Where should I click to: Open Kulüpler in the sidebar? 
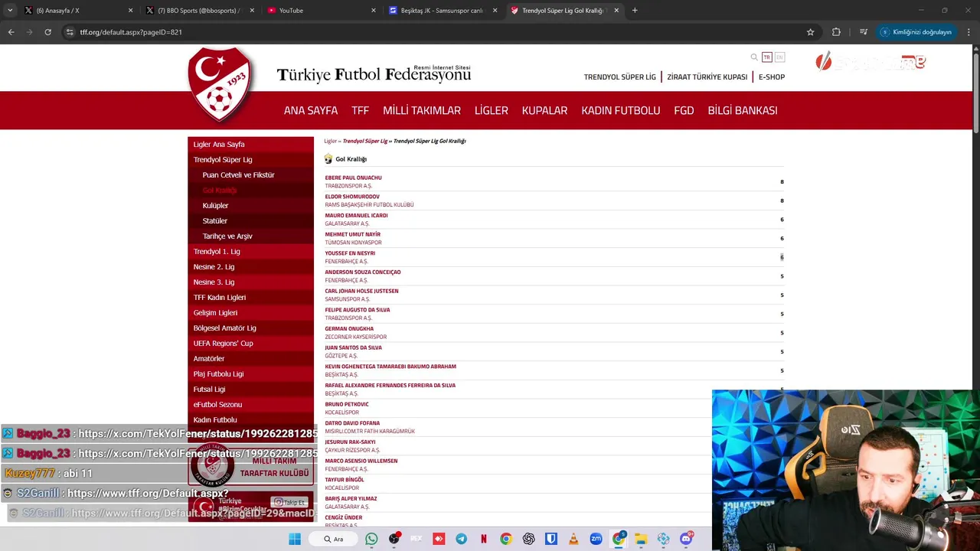pyautogui.click(x=215, y=206)
